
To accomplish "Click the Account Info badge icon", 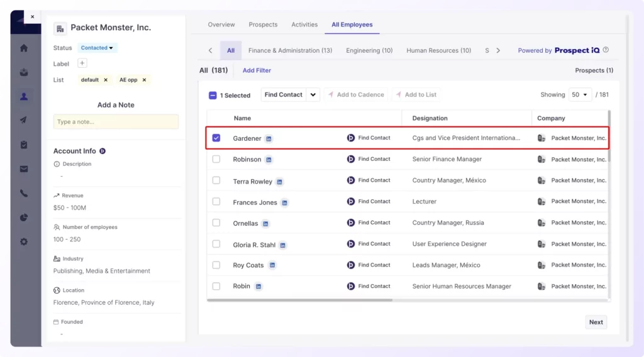I will [x=103, y=151].
